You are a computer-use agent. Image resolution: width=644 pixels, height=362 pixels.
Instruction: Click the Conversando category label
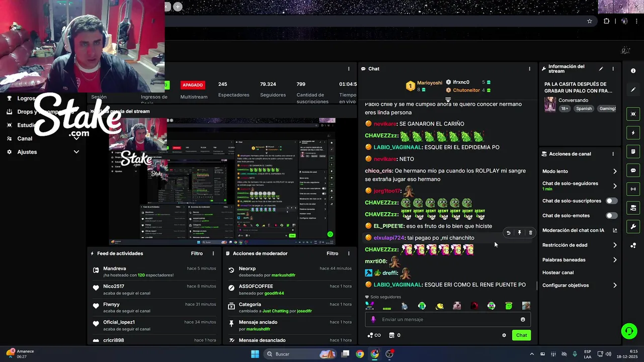pyautogui.click(x=573, y=100)
